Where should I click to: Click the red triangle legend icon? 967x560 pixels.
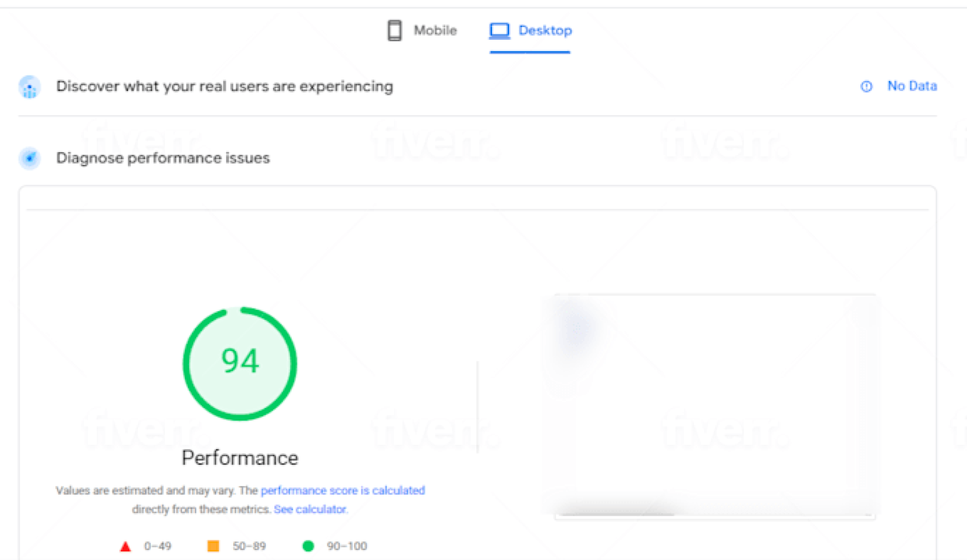coord(125,546)
